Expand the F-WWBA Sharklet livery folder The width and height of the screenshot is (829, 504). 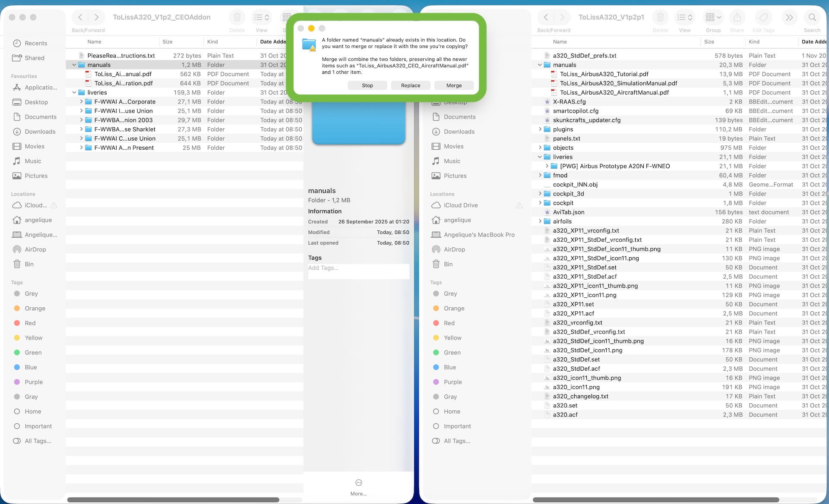[81, 129]
